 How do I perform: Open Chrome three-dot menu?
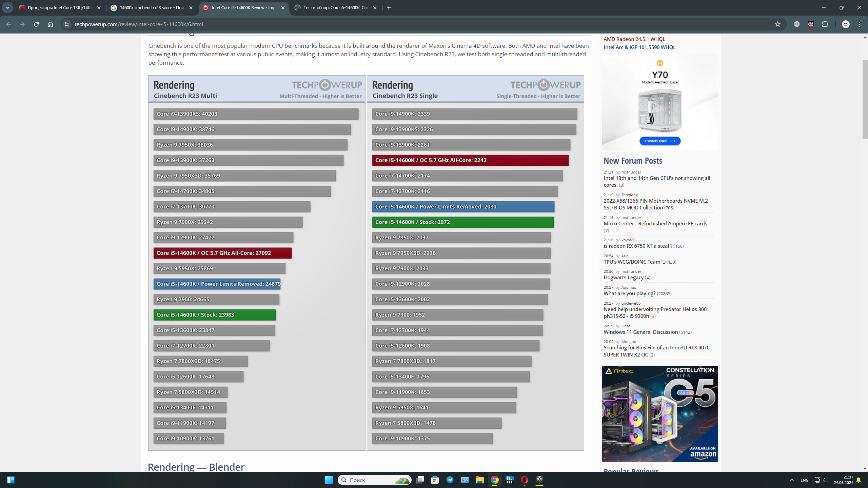[x=860, y=24]
